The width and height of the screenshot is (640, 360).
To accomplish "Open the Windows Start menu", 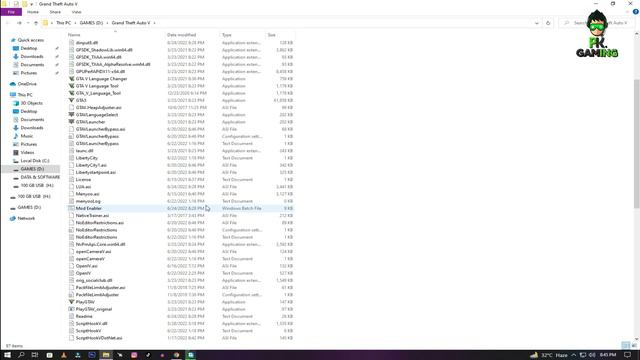I will click(x=7, y=355).
